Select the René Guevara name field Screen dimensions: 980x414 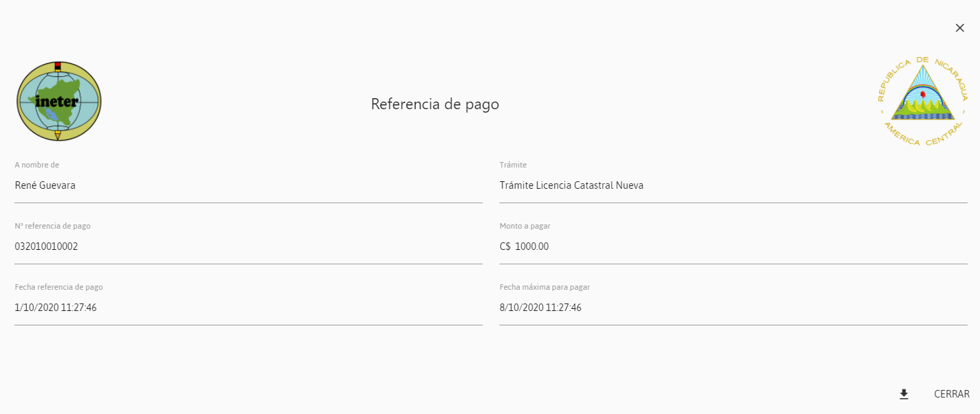point(249,185)
